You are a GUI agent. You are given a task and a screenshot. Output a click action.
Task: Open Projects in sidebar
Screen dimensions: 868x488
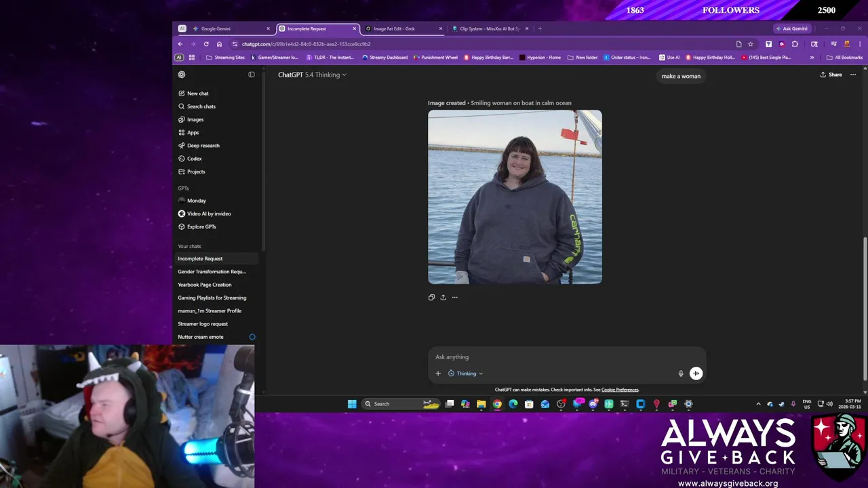coord(217,171)
